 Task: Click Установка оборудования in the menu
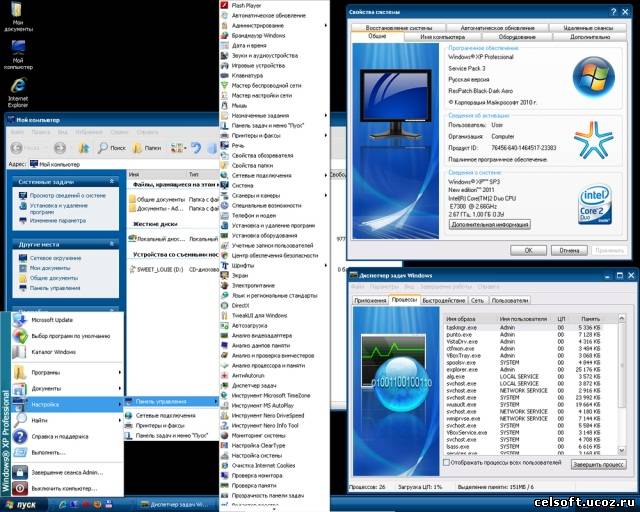click(x=262, y=236)
